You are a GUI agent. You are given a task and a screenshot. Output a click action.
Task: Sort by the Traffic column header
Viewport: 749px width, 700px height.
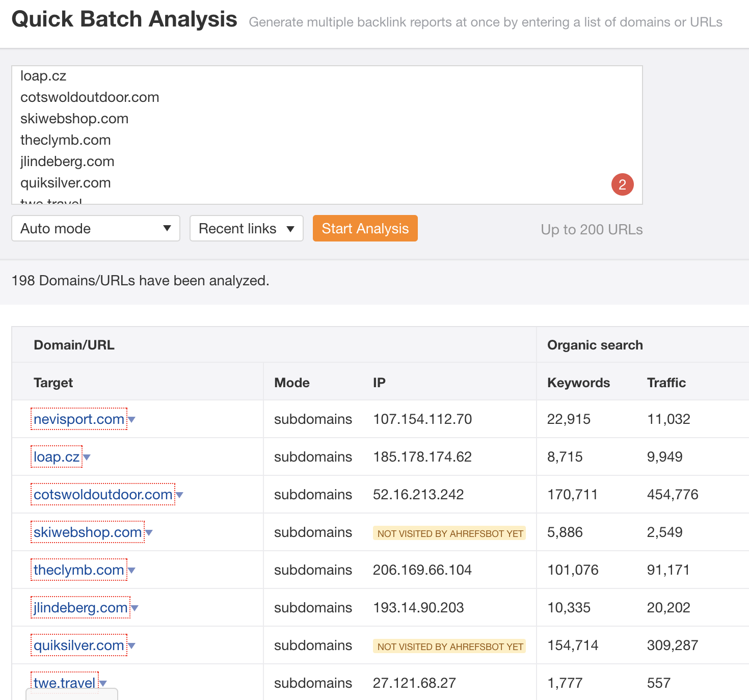[x=666, y=383]
